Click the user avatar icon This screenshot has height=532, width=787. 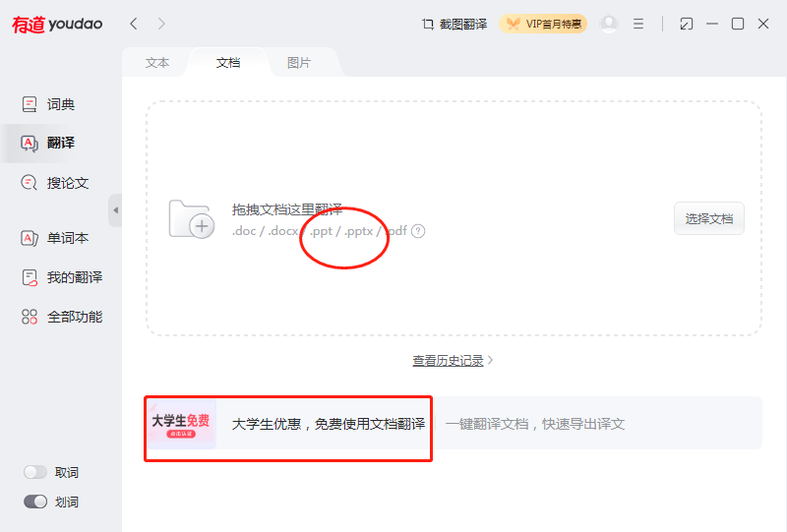pos(609,24)
